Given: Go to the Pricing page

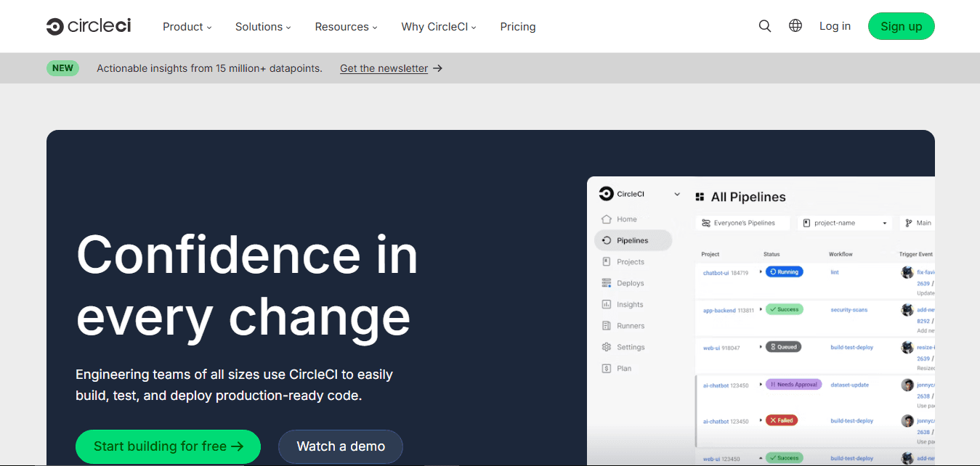Looking at the screenshot, I should (518, 27).
